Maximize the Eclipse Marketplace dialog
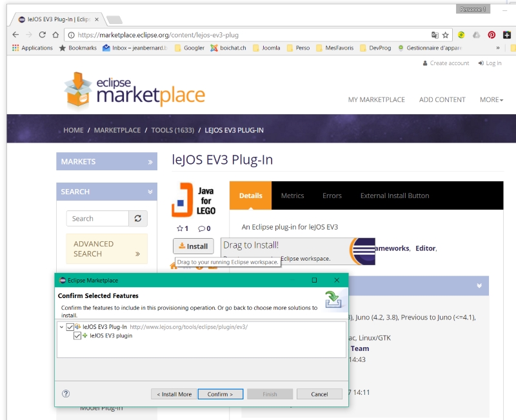The width and height of the screenshot is (516, 420). pos(314,280)
